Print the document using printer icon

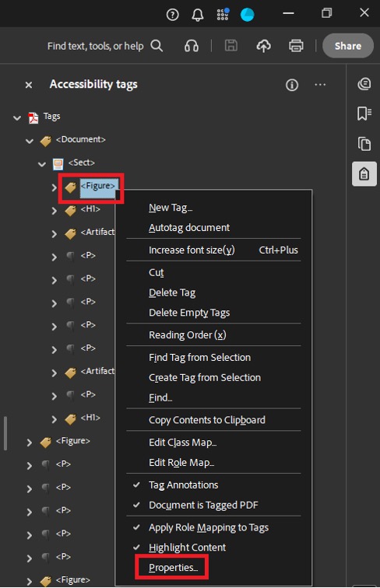click(296, 46)
